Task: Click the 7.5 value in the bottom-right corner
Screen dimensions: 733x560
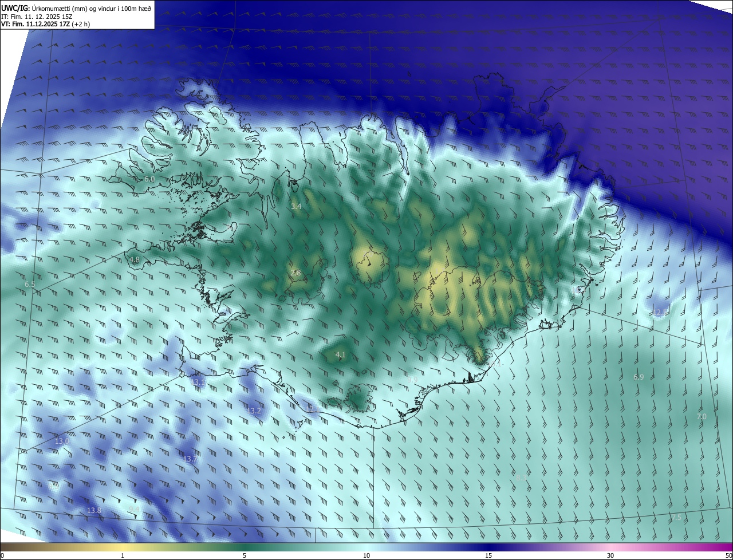Action: [676, 517]
